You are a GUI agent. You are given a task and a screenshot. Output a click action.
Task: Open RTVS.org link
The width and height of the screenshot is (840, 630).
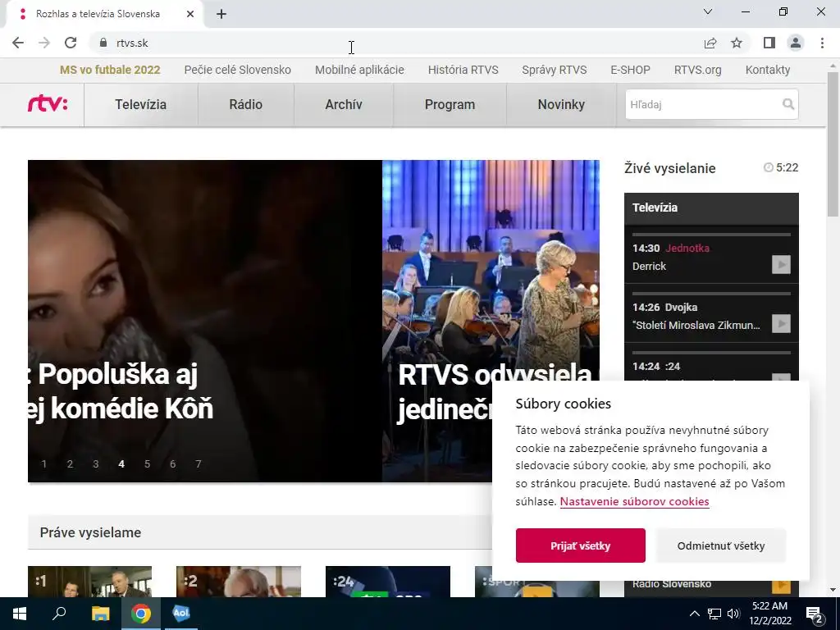point(698,70)
